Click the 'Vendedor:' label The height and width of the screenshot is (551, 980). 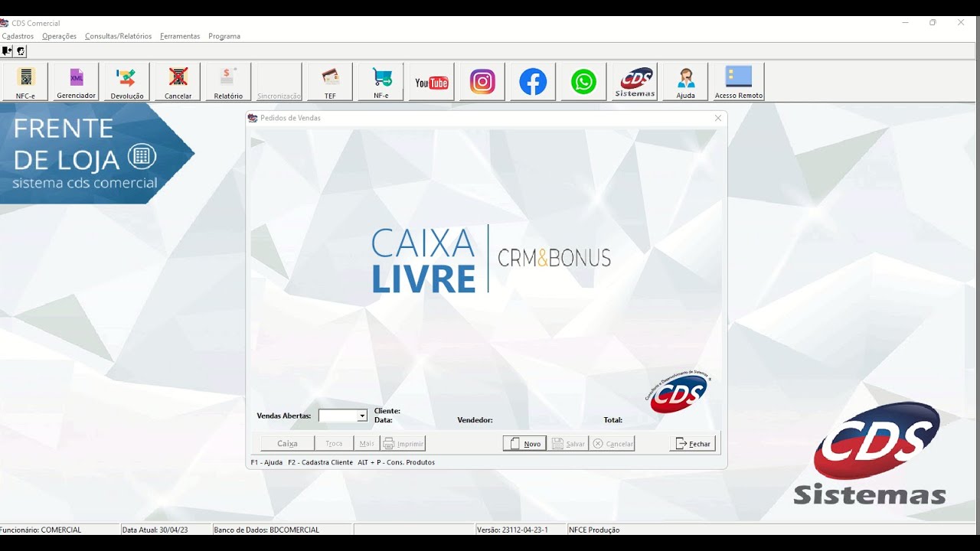pyautogui.click(x=475, y=420)
